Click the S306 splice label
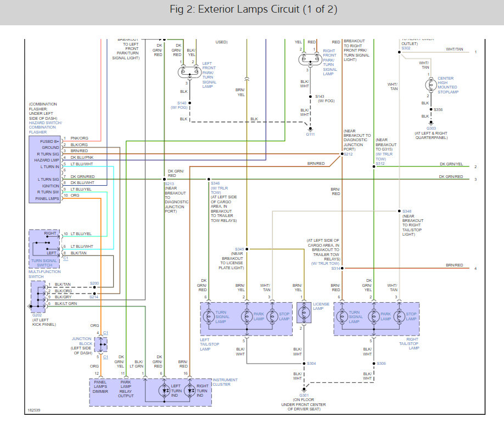Screen dimensions: 504x428 381,363
